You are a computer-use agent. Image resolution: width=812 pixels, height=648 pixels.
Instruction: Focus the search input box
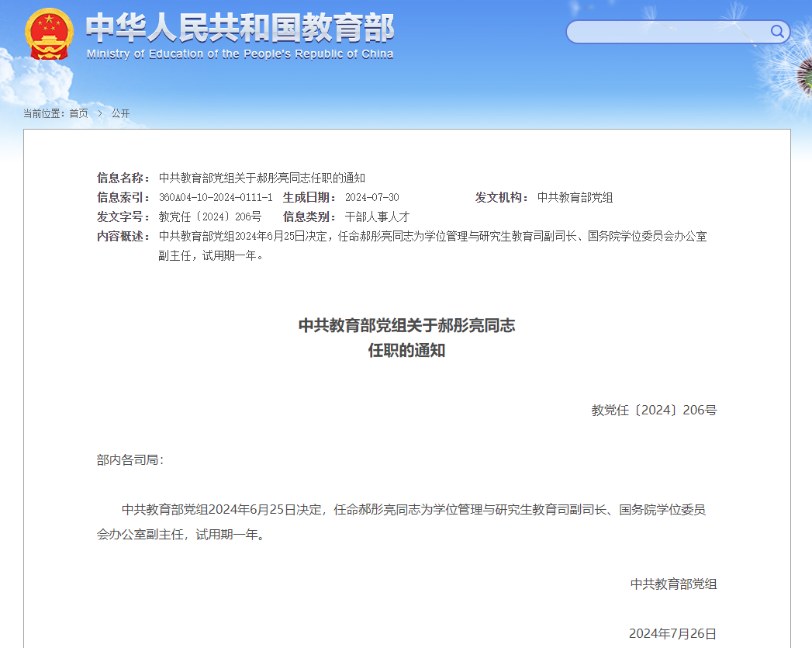point(667,32)
